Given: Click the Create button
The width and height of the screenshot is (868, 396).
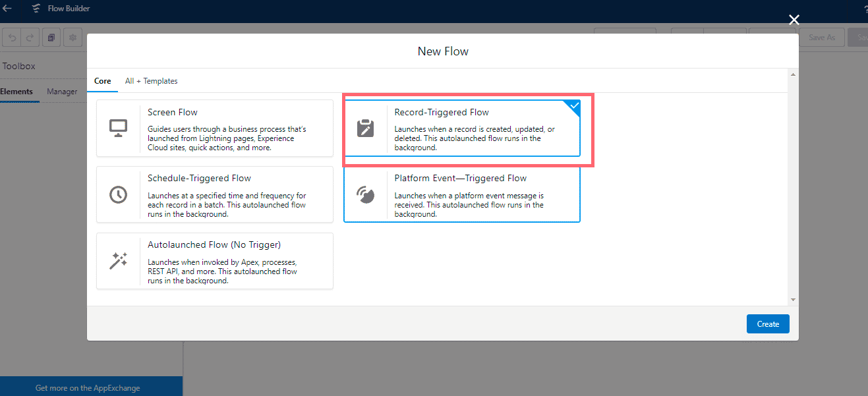Looking at the screenshot, I should (x=768, y=324).
